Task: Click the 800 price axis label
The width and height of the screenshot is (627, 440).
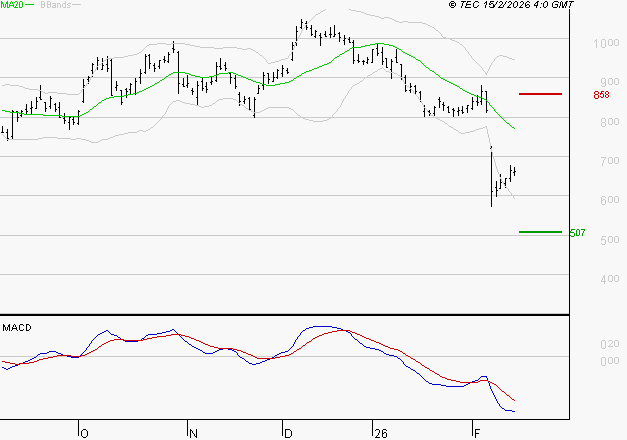Action: click(610, 122)
